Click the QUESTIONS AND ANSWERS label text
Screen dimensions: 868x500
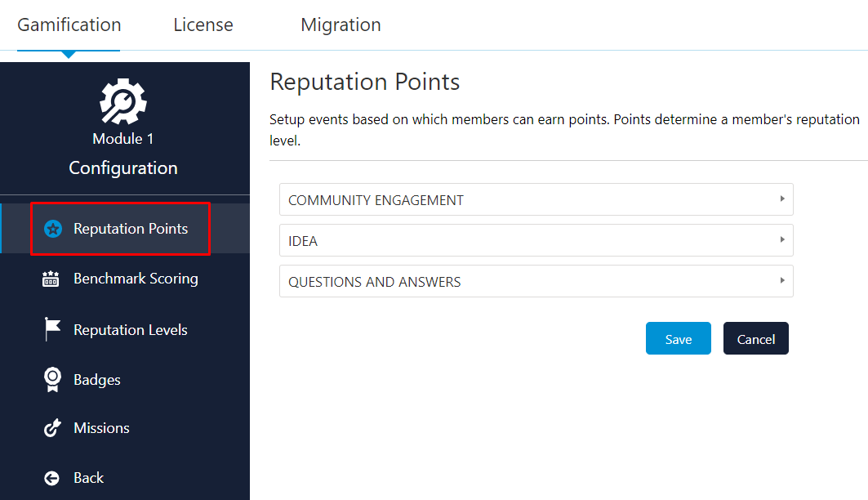coord(374,283)
